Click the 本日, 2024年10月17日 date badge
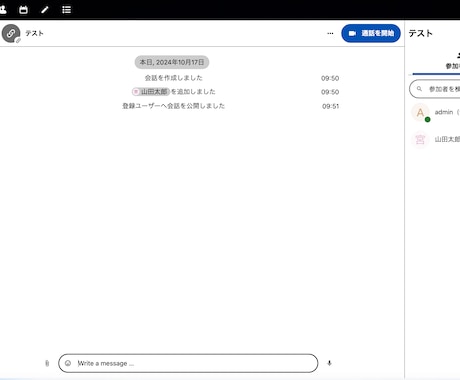This screenshot has width=460, height=380. 172,62
